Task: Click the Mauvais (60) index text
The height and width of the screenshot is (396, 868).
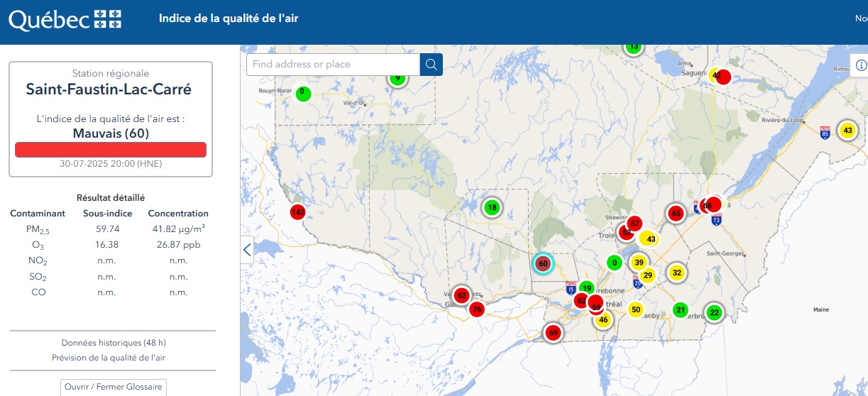Action: [x=111, y=133]
